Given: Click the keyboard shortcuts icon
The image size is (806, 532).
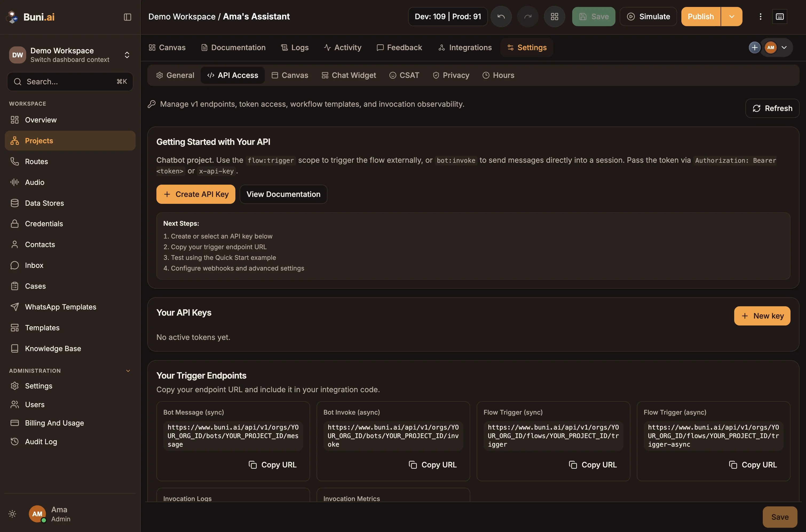Looking at the screenshot, I should [x=780, y=17].
